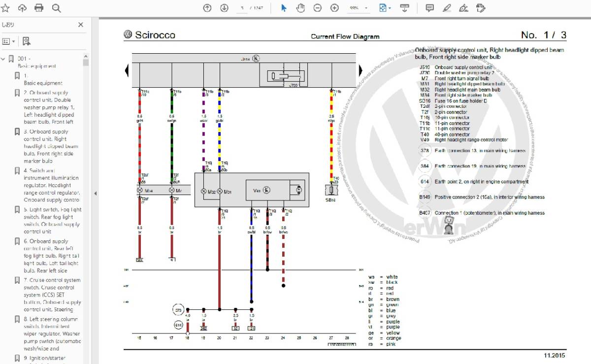Select the highlighter pen tool
Image resolution: width=591 pixels, height=364 pixels.
pyautogui.click(x=447, y=8)
